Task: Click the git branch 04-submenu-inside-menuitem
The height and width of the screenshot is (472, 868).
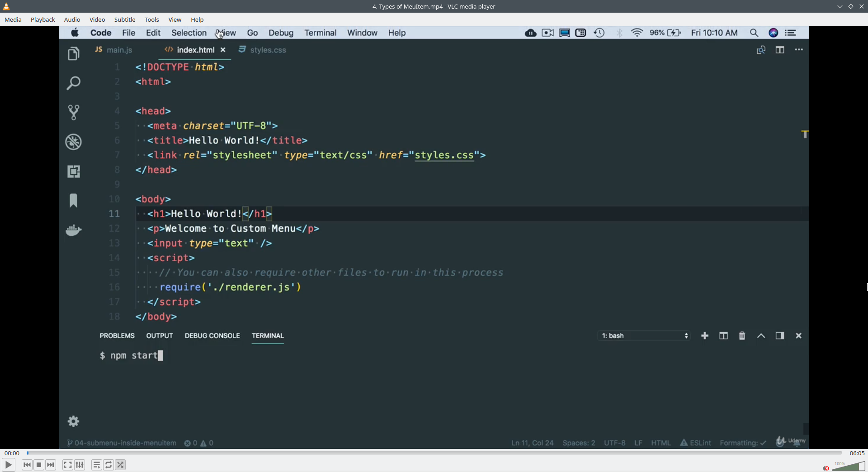Action: [122, 443]
